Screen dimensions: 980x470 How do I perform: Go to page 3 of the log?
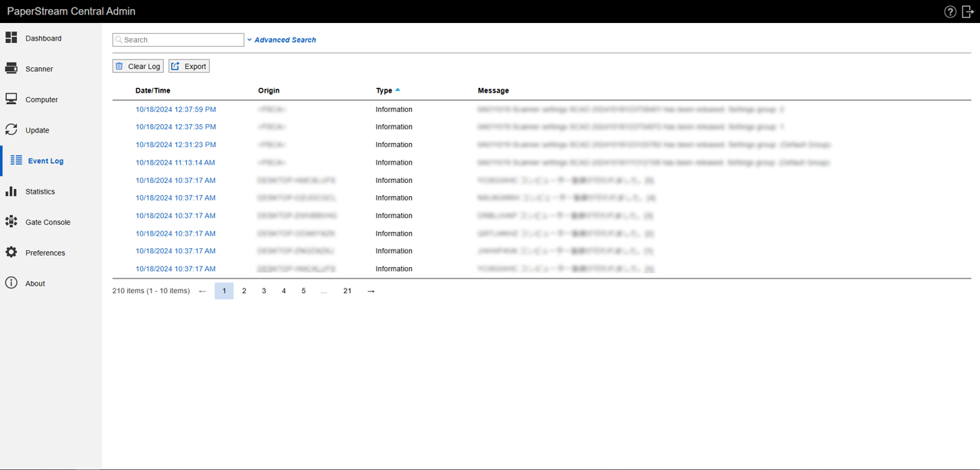264,291
